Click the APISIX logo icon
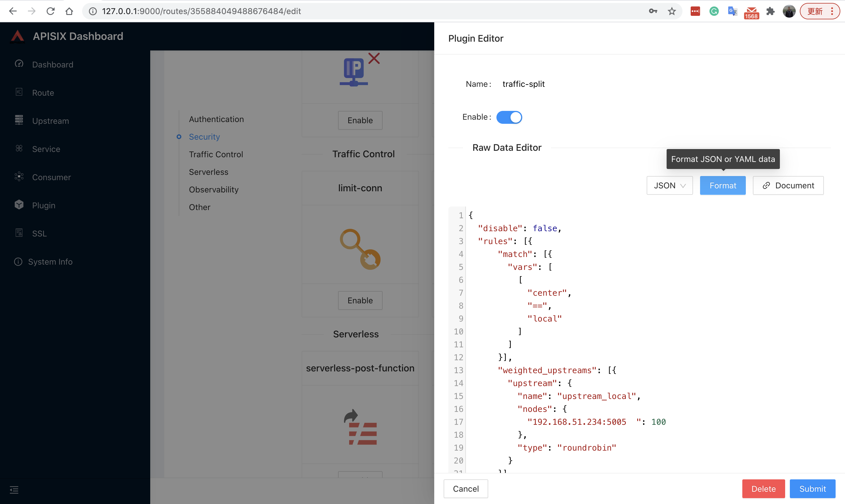The image size is (845, 504). point(17,36)
